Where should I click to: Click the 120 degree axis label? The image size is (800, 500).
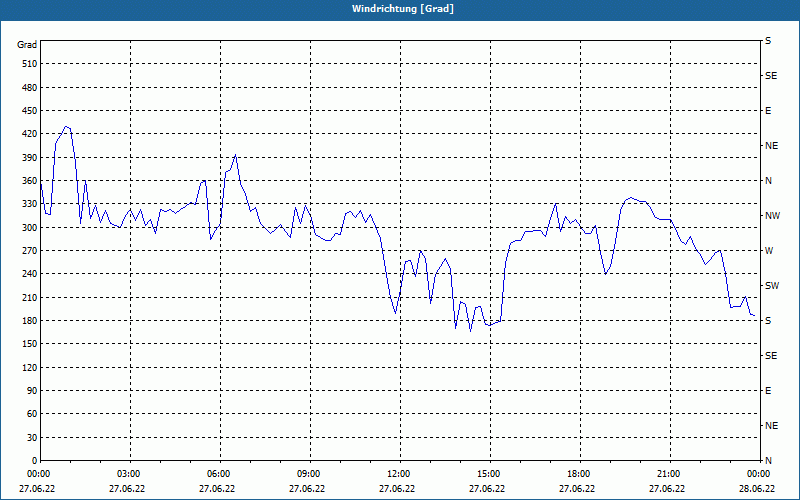30,367
